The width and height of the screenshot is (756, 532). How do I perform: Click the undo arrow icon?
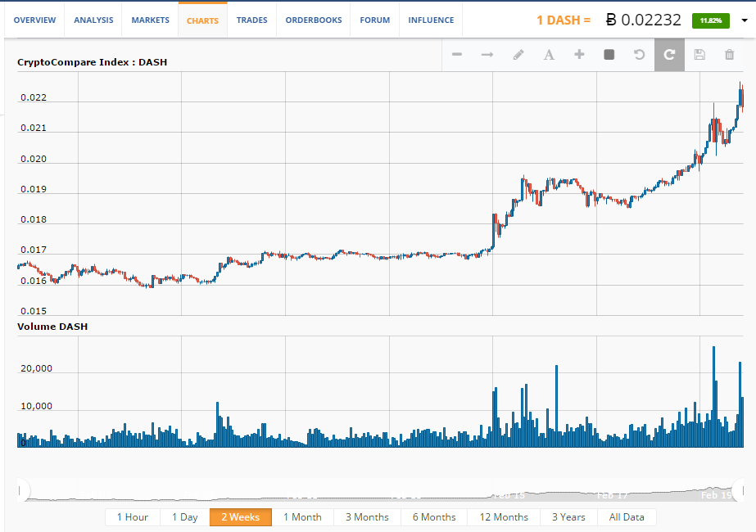tap(639, 55)
